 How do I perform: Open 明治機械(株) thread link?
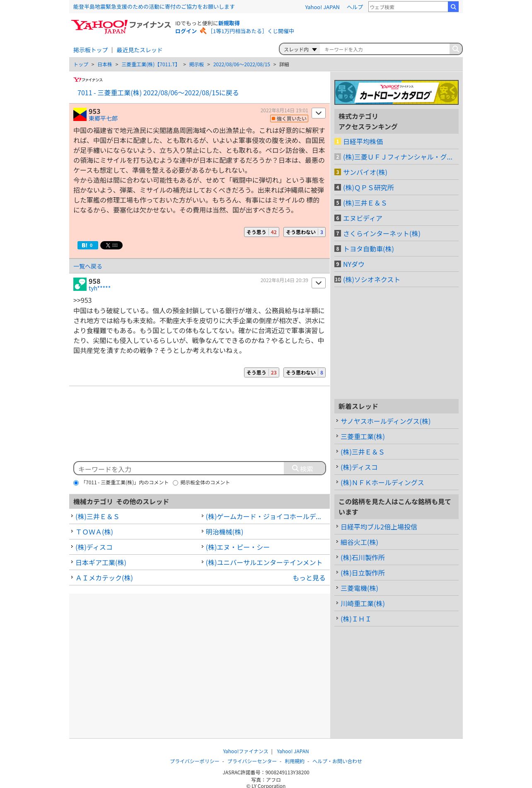225,532
